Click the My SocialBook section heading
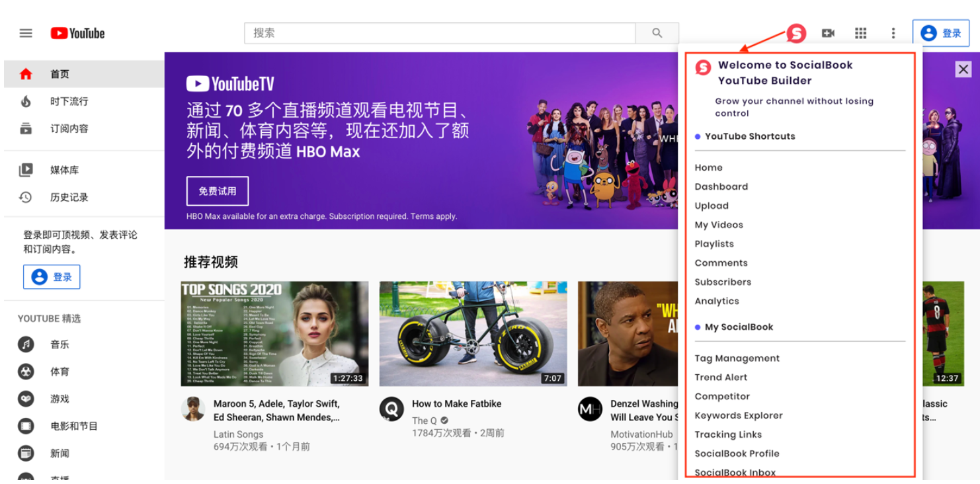The image size is (980, 484). click(739, 327)
